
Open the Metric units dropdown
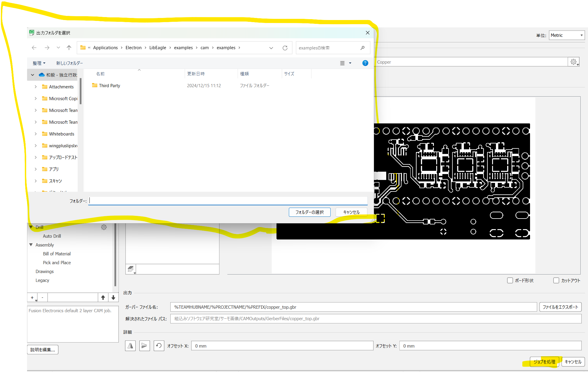(x=566, y=35)
